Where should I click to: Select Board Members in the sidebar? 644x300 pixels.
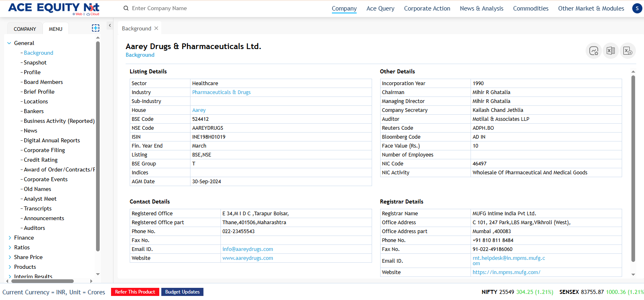pos(43,82)
